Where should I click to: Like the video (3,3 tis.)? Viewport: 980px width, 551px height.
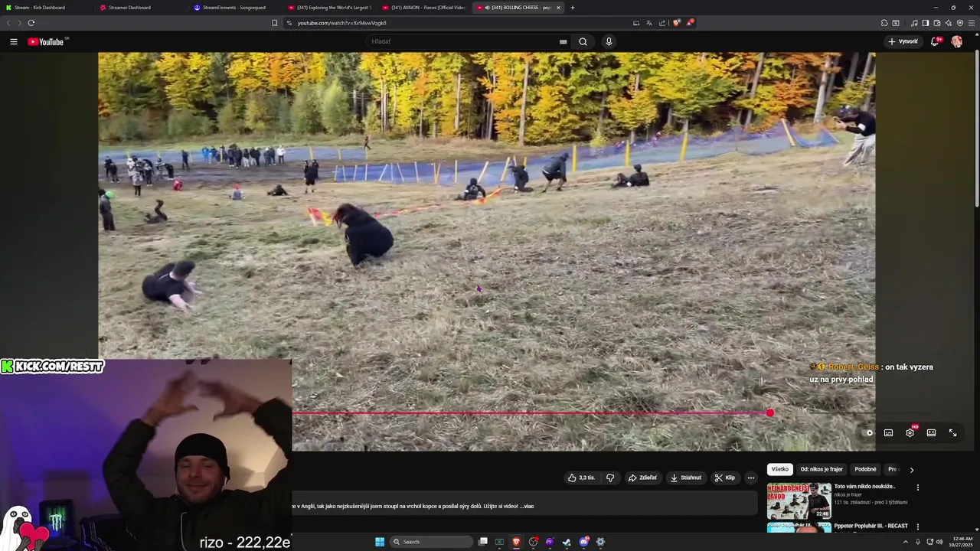581,478
